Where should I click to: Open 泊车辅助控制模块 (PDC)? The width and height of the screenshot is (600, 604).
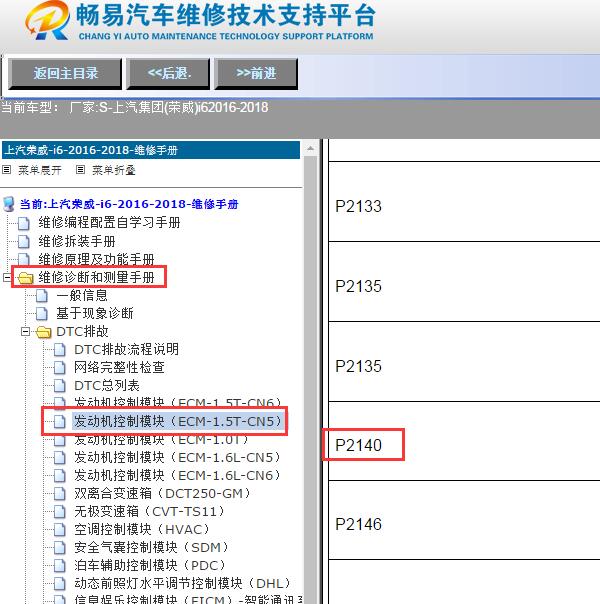point(150,565)
